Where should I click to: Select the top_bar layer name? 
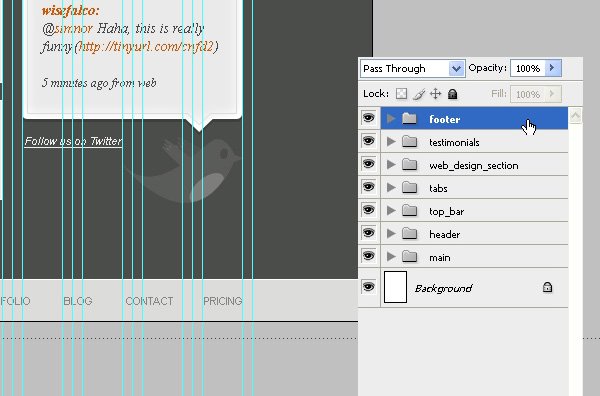(x=447, y=212)
